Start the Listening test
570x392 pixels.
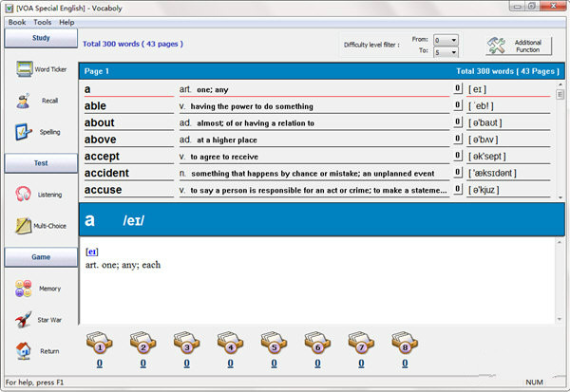[x=39, y=195]
